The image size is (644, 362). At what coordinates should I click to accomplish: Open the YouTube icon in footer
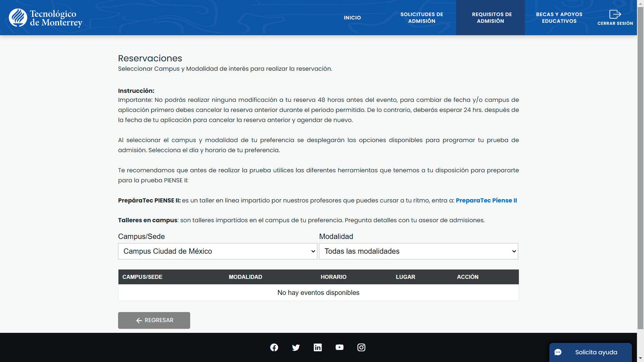point(339,348)
